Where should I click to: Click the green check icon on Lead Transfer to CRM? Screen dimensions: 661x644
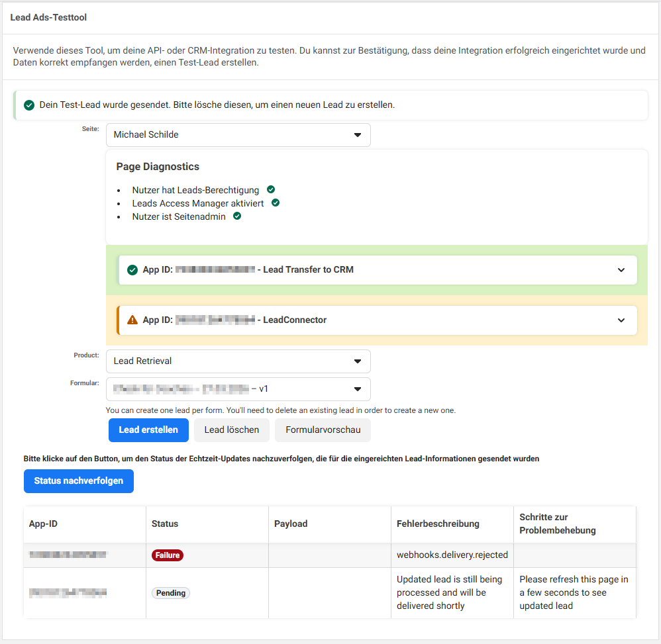coord(131,270)
